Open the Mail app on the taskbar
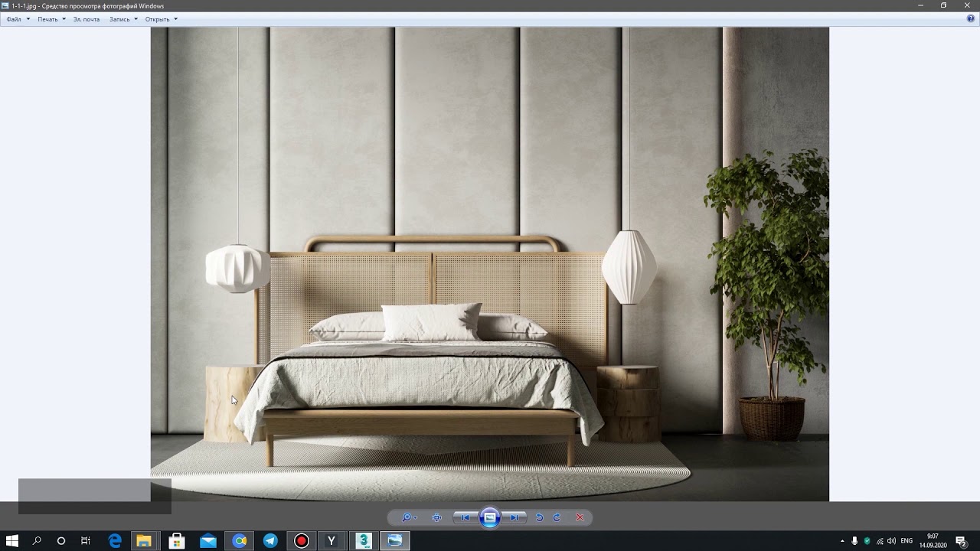Image resolution: width=980 pixels, height=551 pixels. click(x=208, y=541)
